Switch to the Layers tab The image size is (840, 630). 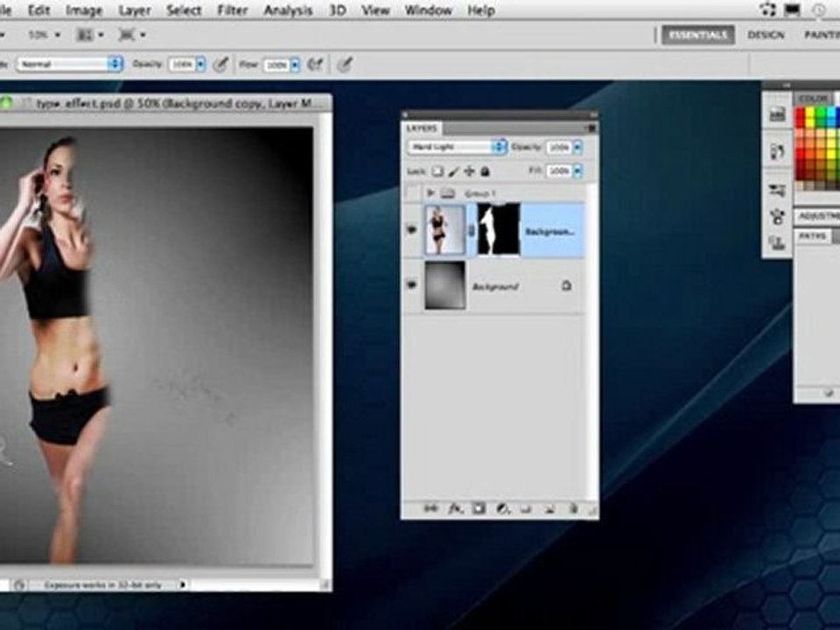tap(422, 128)
